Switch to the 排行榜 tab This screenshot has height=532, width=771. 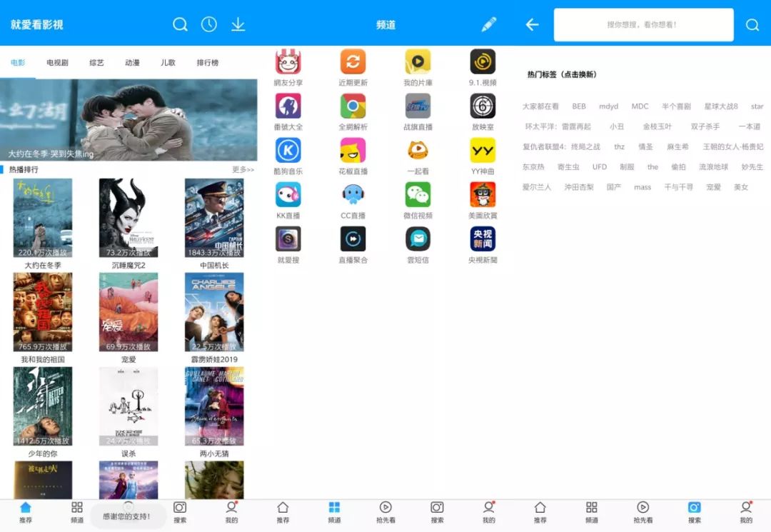[x=208, y=62]
